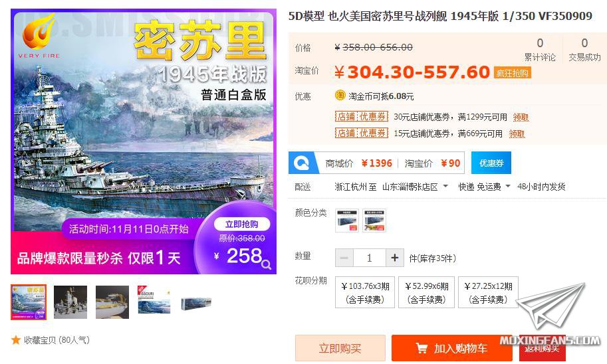607x364 pixels.
Task: Click the blue price-comparison search icon
Action: [x=301, y=163]
